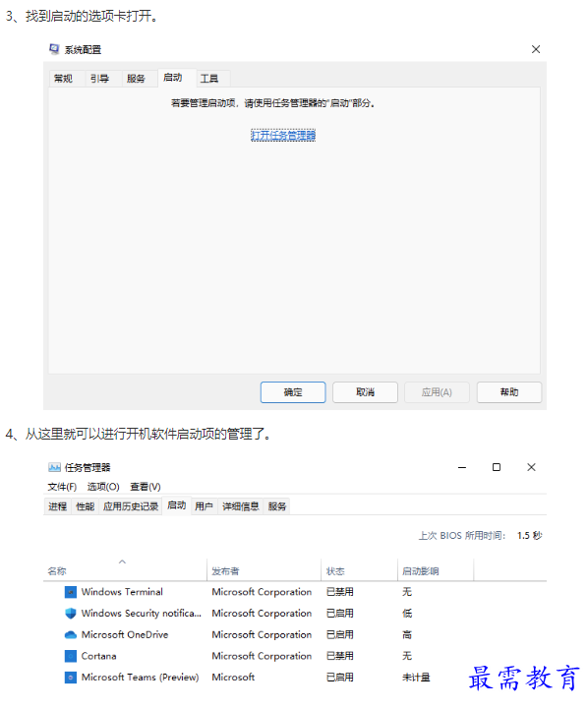Select the Microsoft Teams (Preview) icon

pyautogui.click(x=71, y=678)
